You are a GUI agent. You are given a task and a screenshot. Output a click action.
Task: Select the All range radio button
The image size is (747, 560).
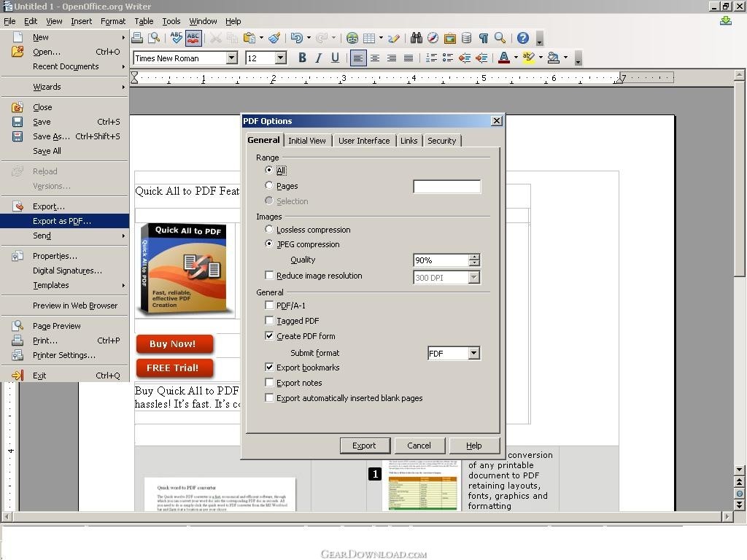(x=269, y=170)
